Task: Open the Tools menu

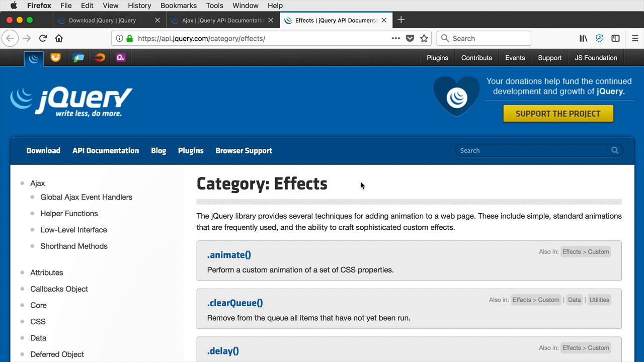Action: (214, 6)
